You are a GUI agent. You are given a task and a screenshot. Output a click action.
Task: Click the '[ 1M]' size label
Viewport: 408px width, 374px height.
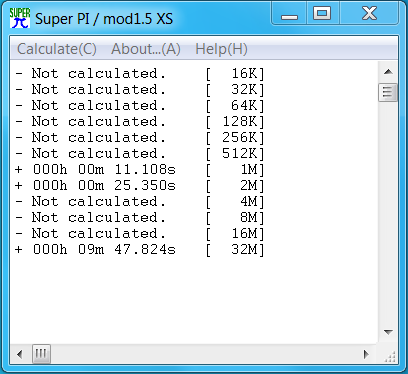tap(235, 170)
